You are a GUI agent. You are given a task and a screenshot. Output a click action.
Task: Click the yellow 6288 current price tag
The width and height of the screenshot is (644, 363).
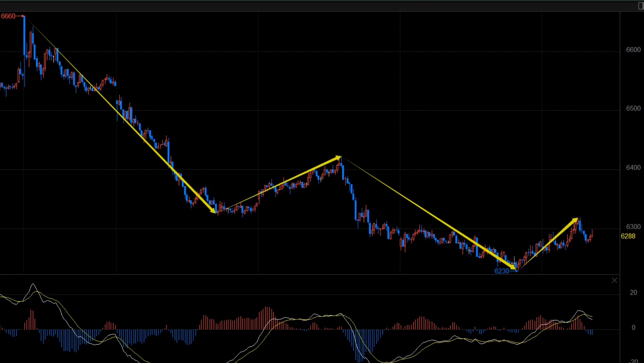(x=628, y=236)
